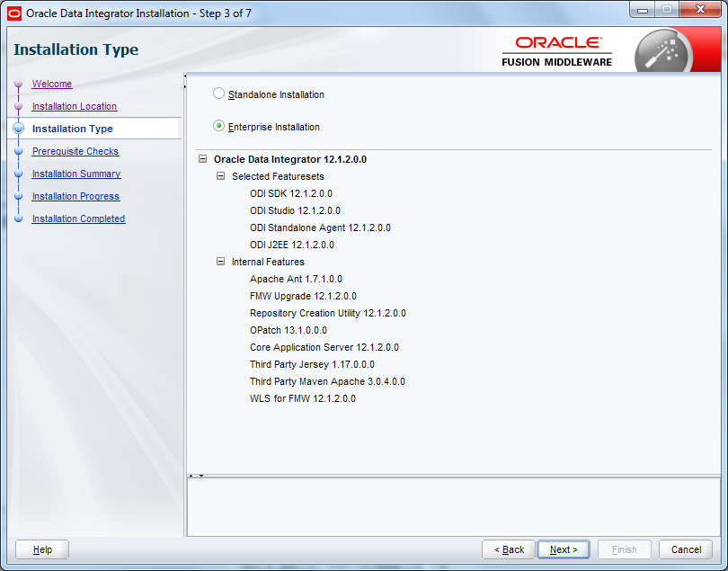Select Core Application Server 12.1.2.0.0 row
The width and height of the screenshot is (728, 571).
[324, 347]
